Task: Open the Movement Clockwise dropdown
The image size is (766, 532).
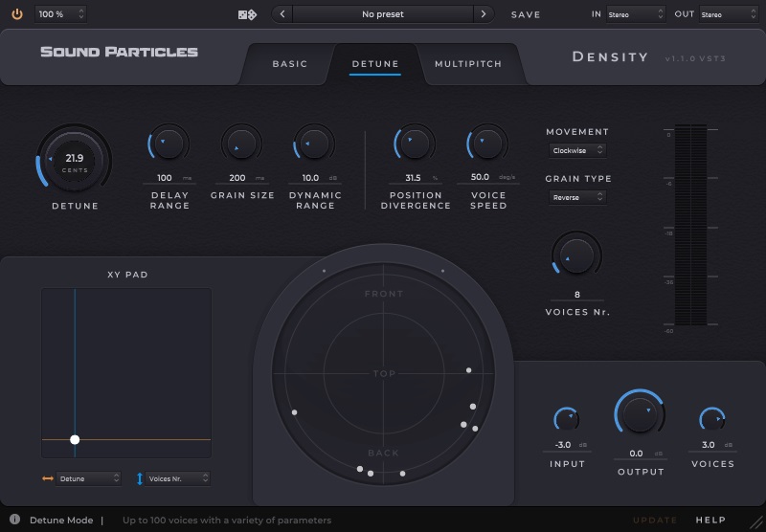Action: (577, 150)
